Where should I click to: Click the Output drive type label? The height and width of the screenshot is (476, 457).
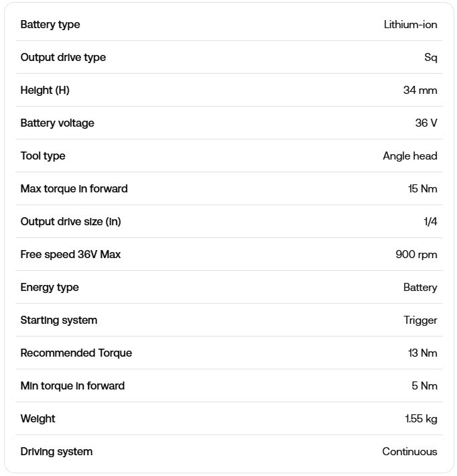(x=63, y=58)
